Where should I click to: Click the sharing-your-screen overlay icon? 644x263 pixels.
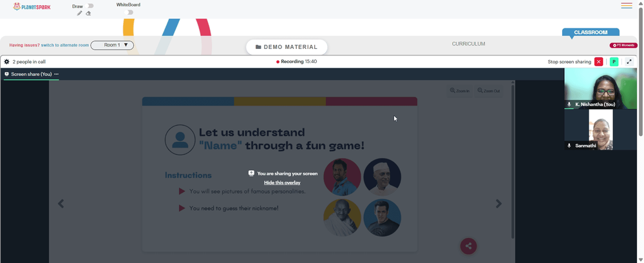click(251, 173)
